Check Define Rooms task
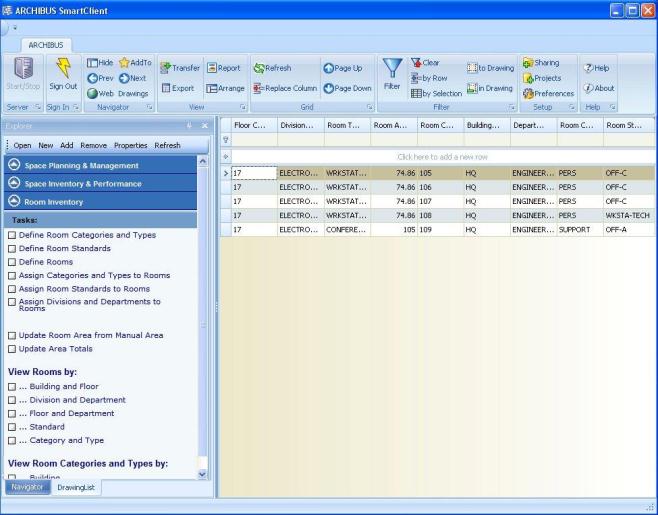Viewport: 658px width, 515px height. pyautogui.click(x=12, y=262)
